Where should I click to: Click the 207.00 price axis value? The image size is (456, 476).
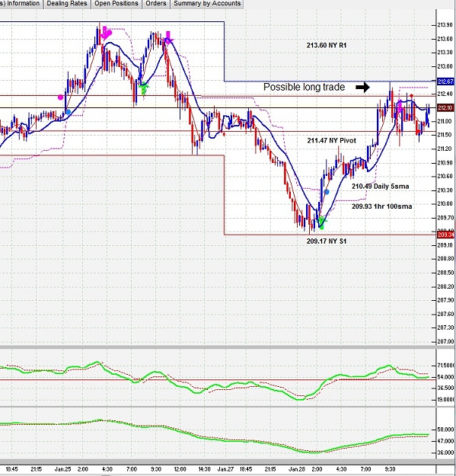pyautogui.click(x=445, y=341)
